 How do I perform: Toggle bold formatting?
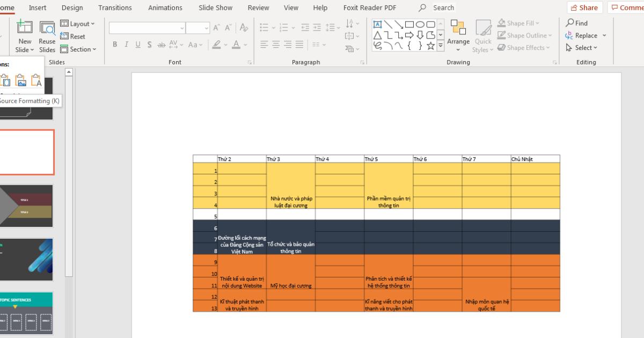[114, 45]
